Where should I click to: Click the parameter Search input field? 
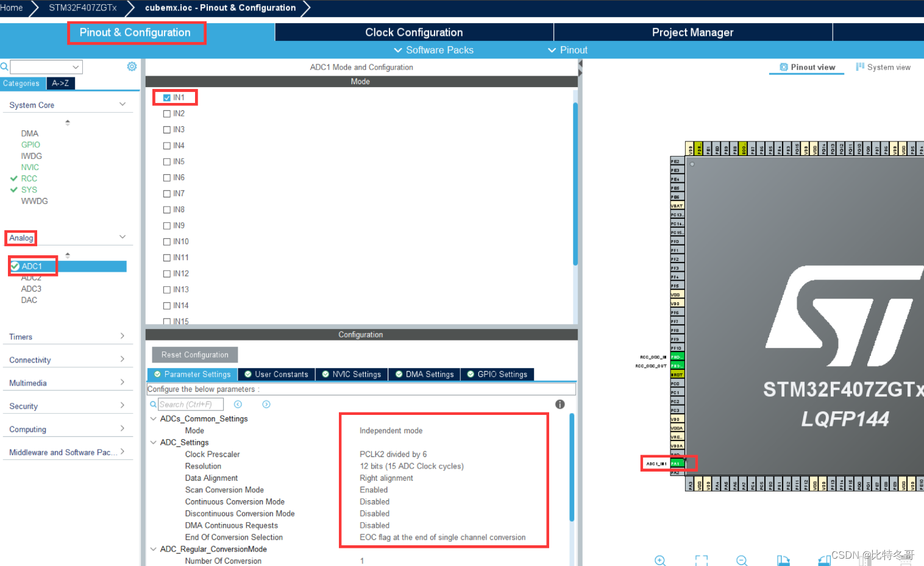pos(191,404)
